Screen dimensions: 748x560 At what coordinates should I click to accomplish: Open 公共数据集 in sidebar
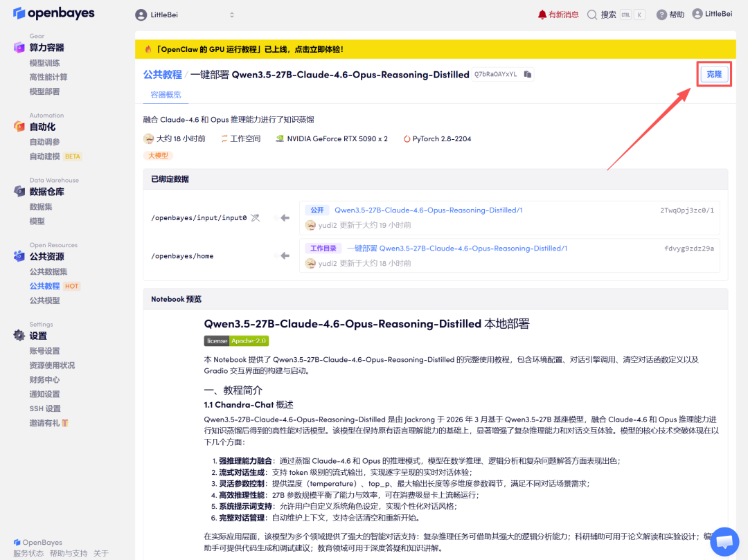(48, 271)
